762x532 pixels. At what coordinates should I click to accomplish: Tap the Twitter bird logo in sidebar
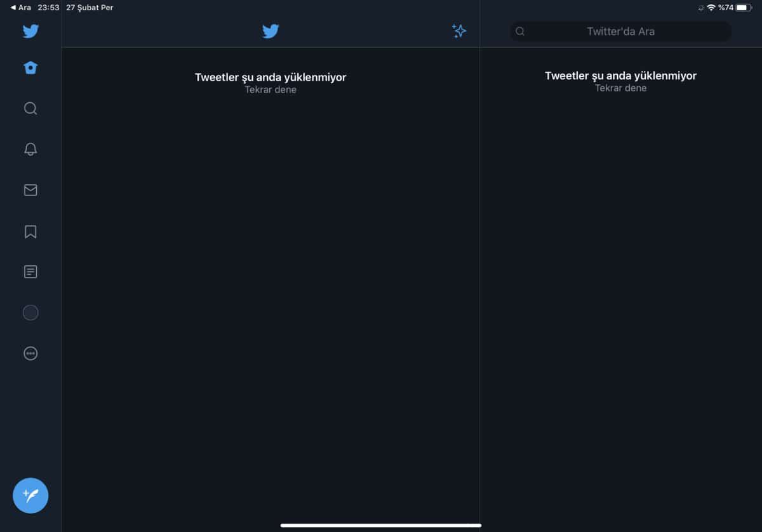pos(30,31)
